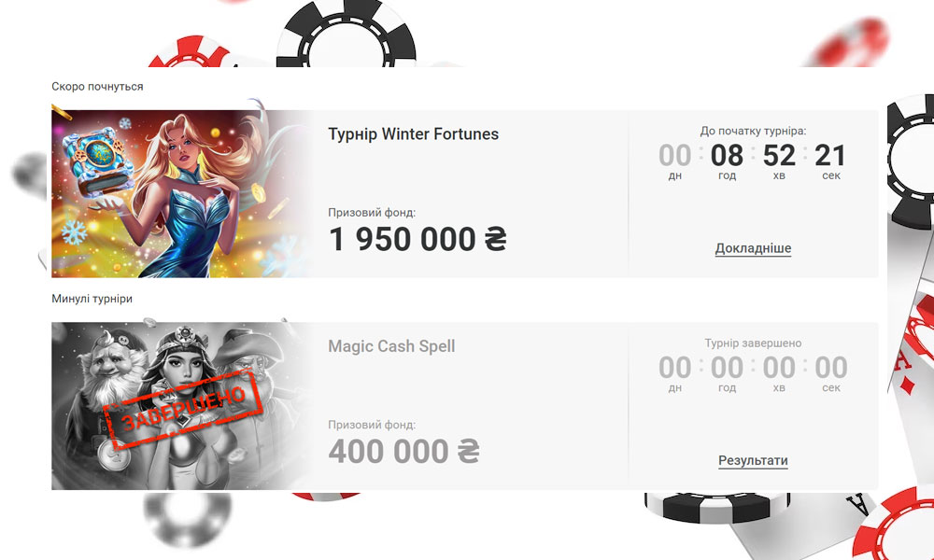This screenshot has height=560, width=934.
Task: Click the red ЗАВЕРШЕНО stamp
Action: point(183,410)
